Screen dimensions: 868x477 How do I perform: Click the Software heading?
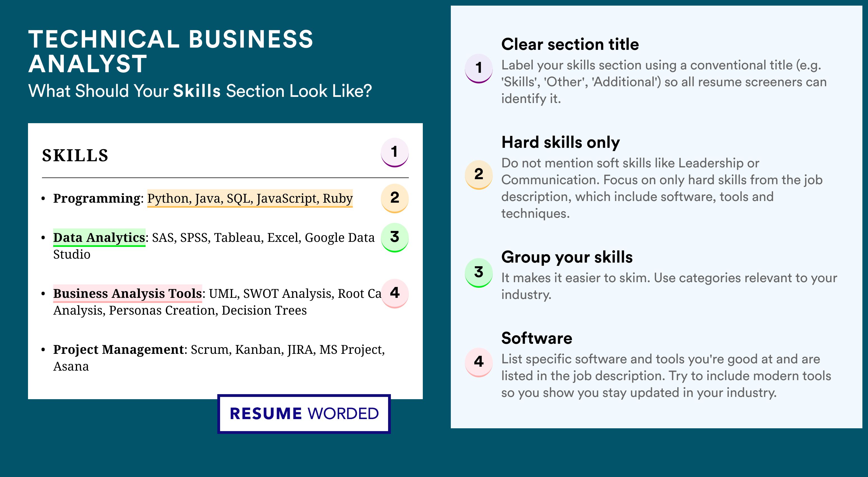coord(536,338)
